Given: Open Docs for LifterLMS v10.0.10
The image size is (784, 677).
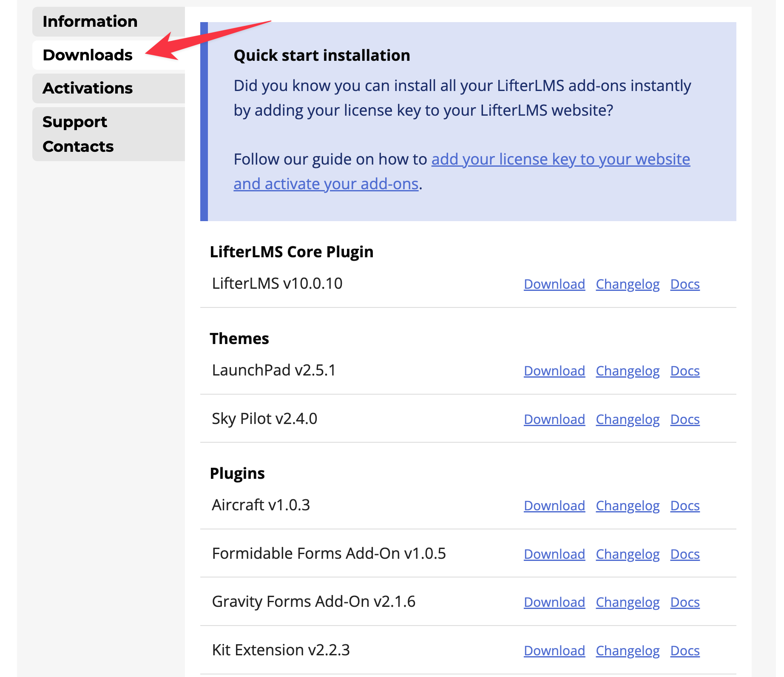Looking at the screenshot, I should tap(685, 284).
